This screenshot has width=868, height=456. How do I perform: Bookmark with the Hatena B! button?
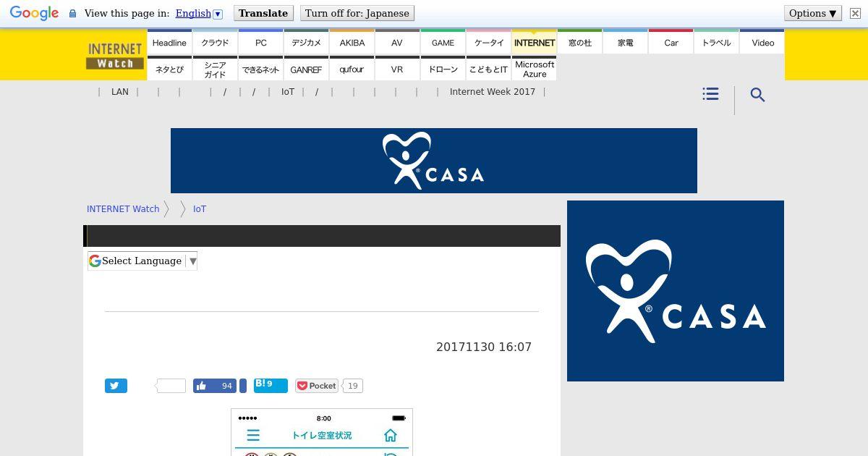271,386
